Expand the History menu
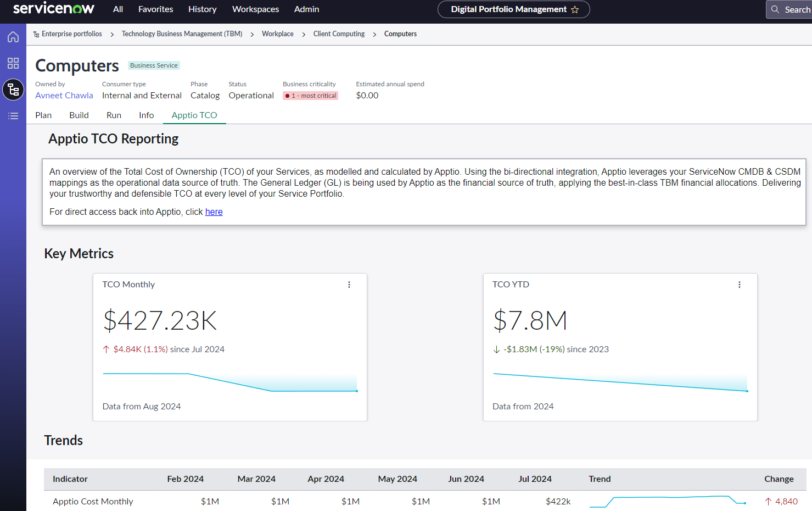This screenshot has width=812, height=511. pos(203,9)
